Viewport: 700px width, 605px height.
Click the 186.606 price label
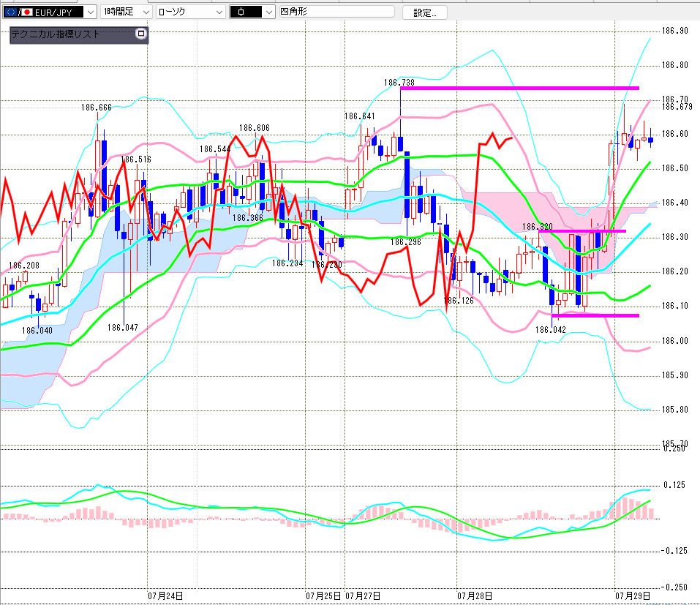point(255,128)
